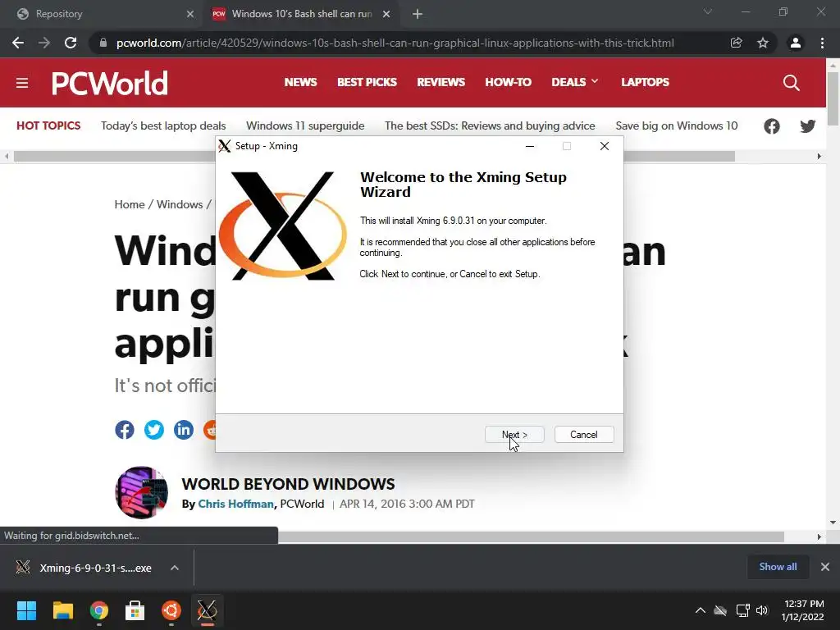Image resolution: width=840 pixels, height=630 pixels.
Task: Open Today's best laptop deals topic
Action: pyautogui.click(x=163, y=126)
